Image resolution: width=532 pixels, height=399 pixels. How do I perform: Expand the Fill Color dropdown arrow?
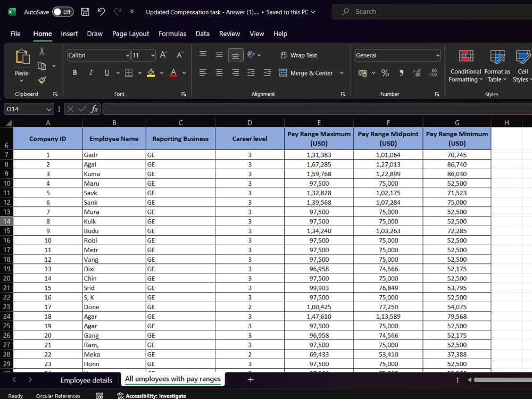click(161, 73)
